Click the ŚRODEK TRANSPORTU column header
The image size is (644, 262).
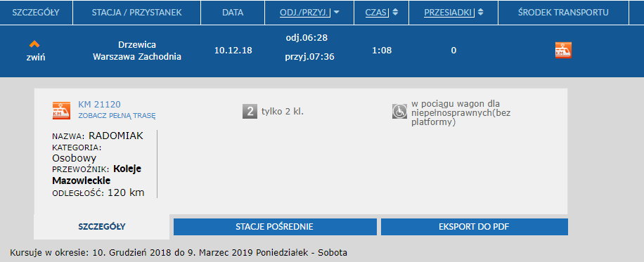point(563,13)
